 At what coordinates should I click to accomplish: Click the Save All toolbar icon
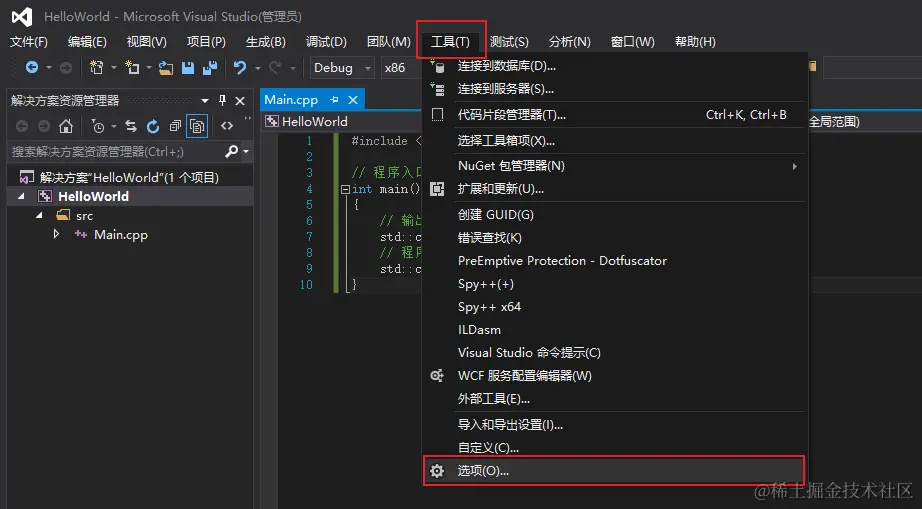pos(209,68)
